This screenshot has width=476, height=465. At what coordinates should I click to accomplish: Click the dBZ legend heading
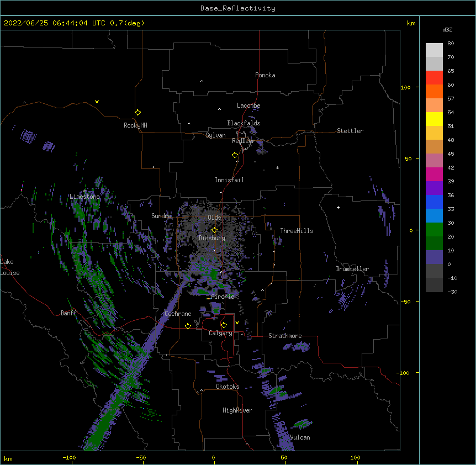pyautogui.click(x=447, y=29)
